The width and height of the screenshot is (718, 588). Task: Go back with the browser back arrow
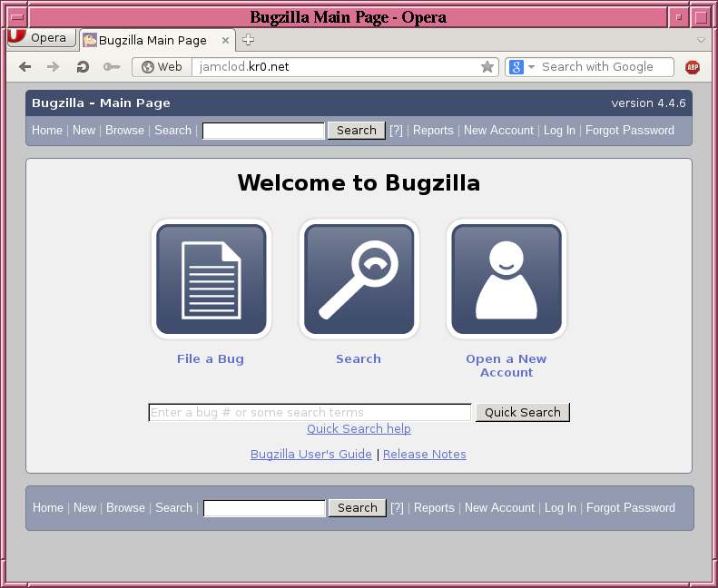pos(25,67)
